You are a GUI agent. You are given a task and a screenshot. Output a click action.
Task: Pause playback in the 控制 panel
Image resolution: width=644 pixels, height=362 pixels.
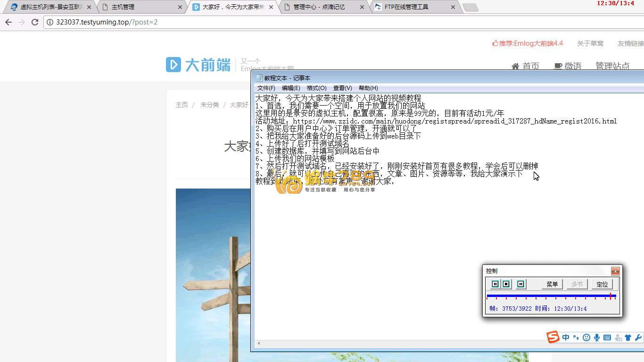(x=495, y=284)
